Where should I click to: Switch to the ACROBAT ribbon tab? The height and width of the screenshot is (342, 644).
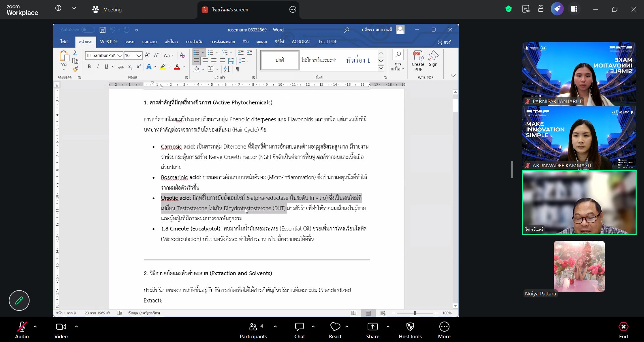(x=301, y=42)
